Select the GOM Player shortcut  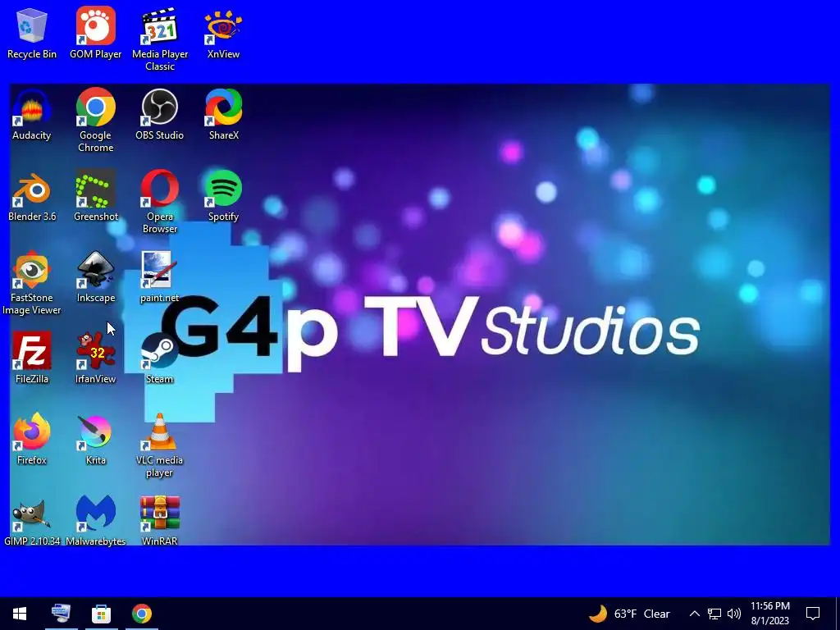(x=95, y=33)
